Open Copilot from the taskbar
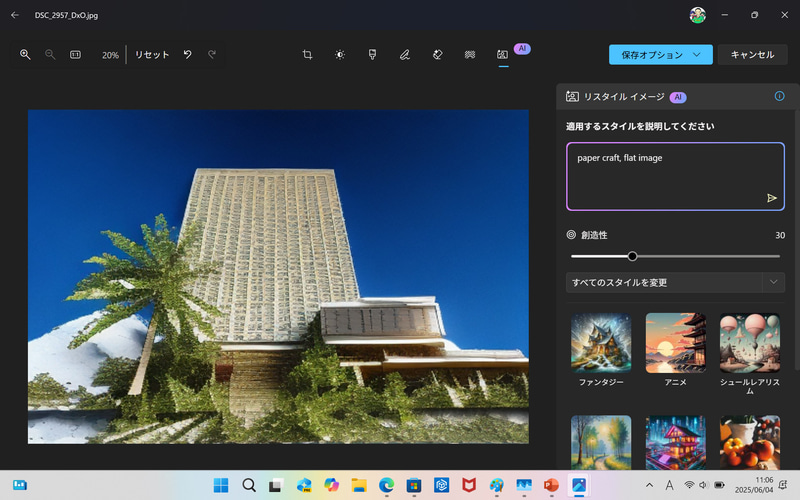The width and height of the screenshot is (800, 500). pos(331,485)
